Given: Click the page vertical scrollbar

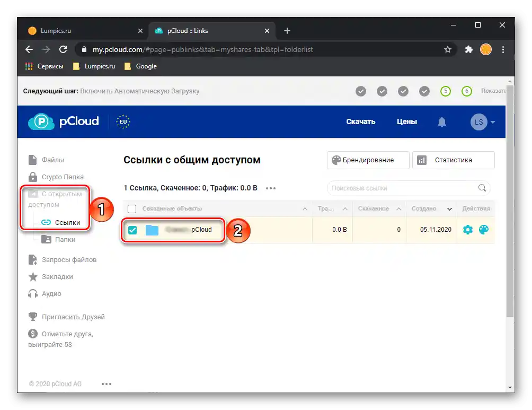Looking at the screenshot, I should click(x=510, y=200).
